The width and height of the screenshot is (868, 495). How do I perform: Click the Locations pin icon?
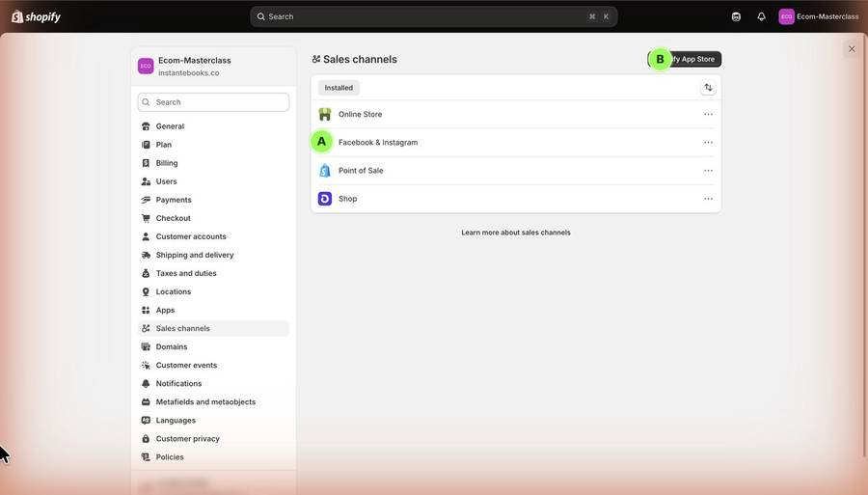(x=146, y=291)
